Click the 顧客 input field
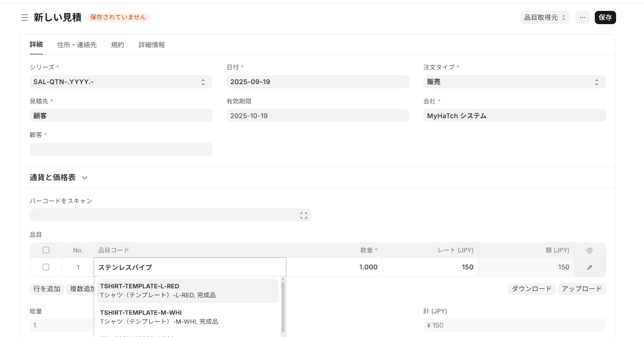The height and width of the screenshot is (337, 644). click(x=121, y=149)
